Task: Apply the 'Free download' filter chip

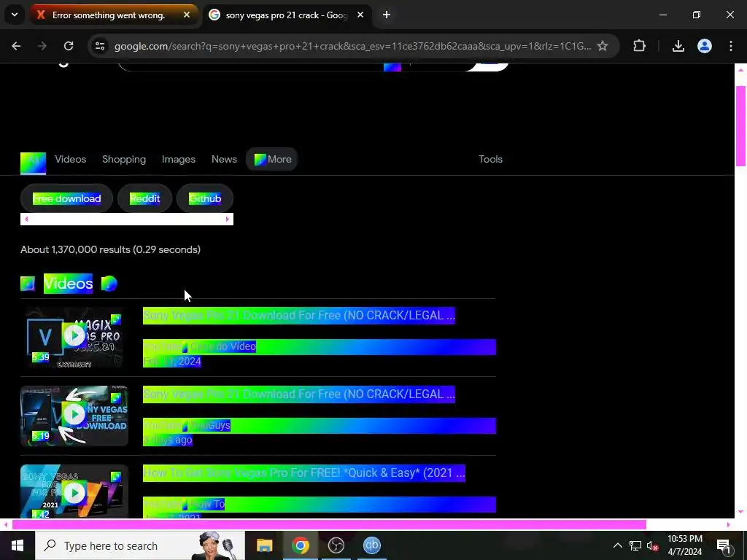Action: click(x=66, y=198)
